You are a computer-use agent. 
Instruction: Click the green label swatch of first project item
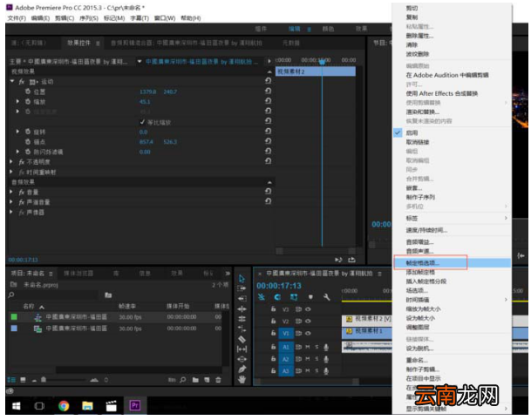click(14, 317)
